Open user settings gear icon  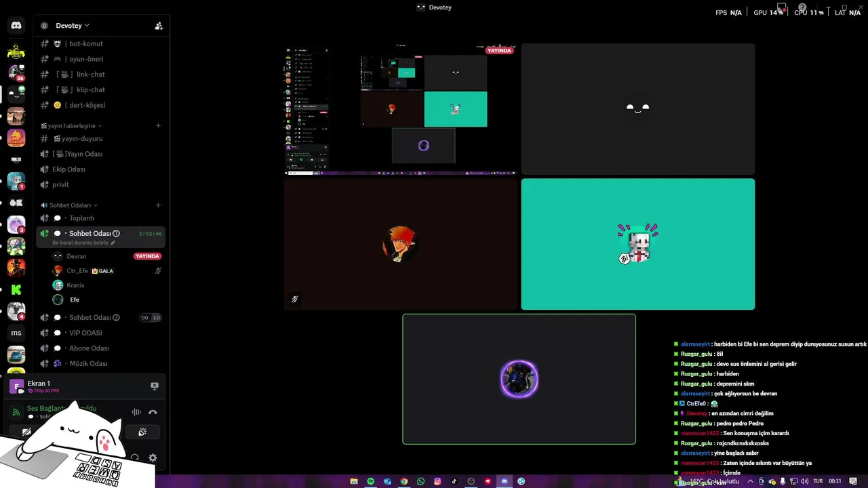click(153, 458)
